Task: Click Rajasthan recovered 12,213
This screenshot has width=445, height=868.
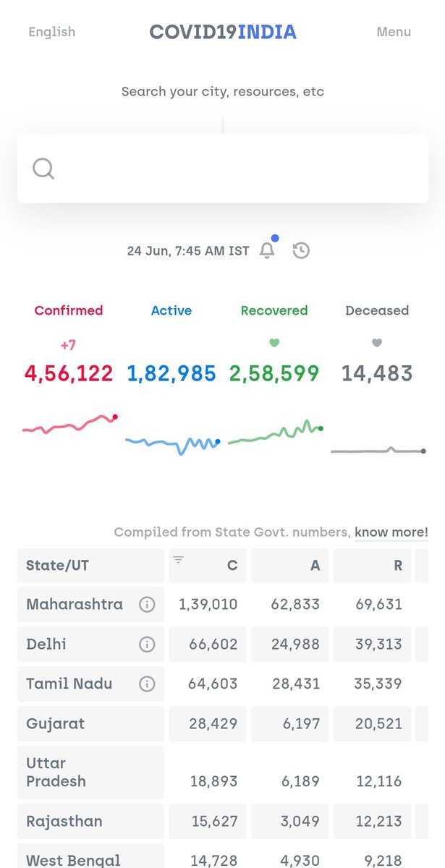Action: pyautogui.click(x=379, y=821)
